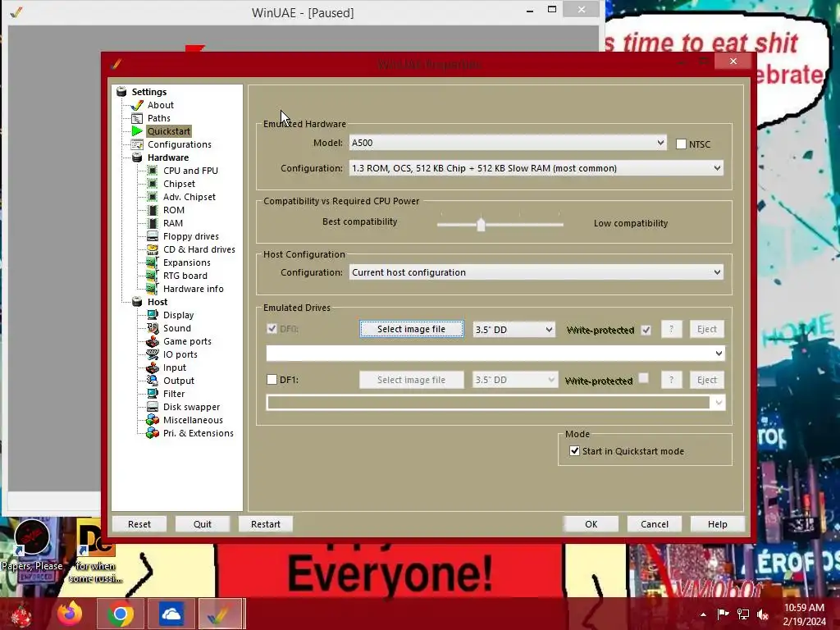Open Configurations icon in tree
The height and width of the screenshot is (630, 840).
pos(137,144)
